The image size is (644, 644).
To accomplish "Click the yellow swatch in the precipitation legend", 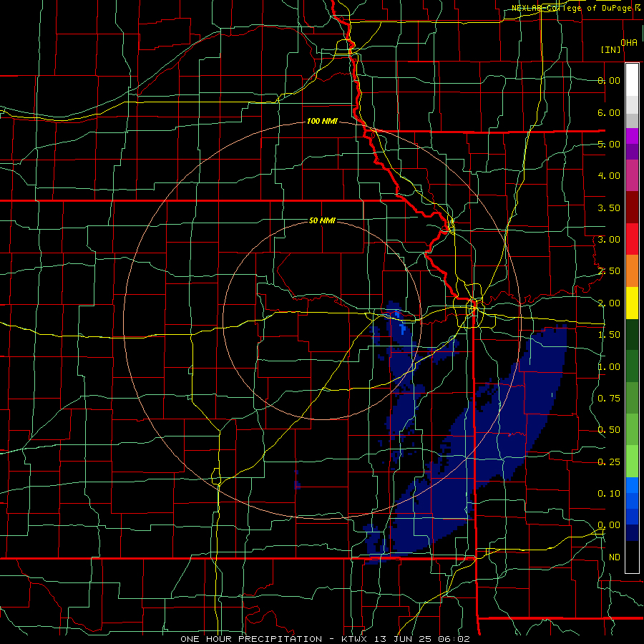I will coord(632,303).
